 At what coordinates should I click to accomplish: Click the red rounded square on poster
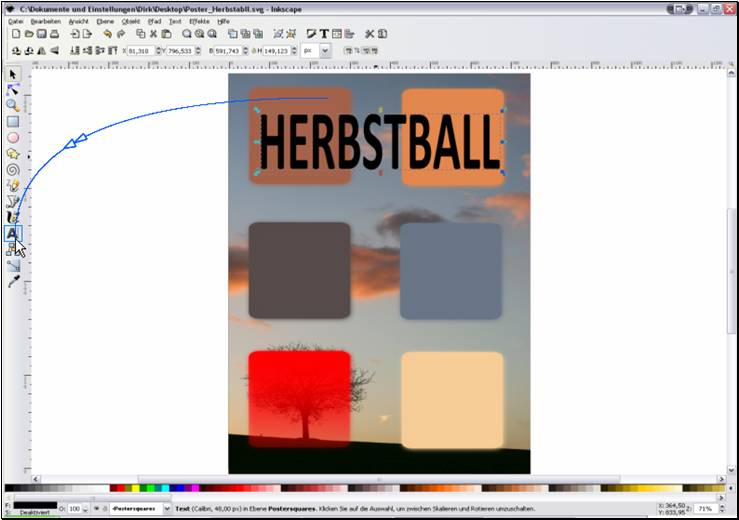[x=299, y=398]
